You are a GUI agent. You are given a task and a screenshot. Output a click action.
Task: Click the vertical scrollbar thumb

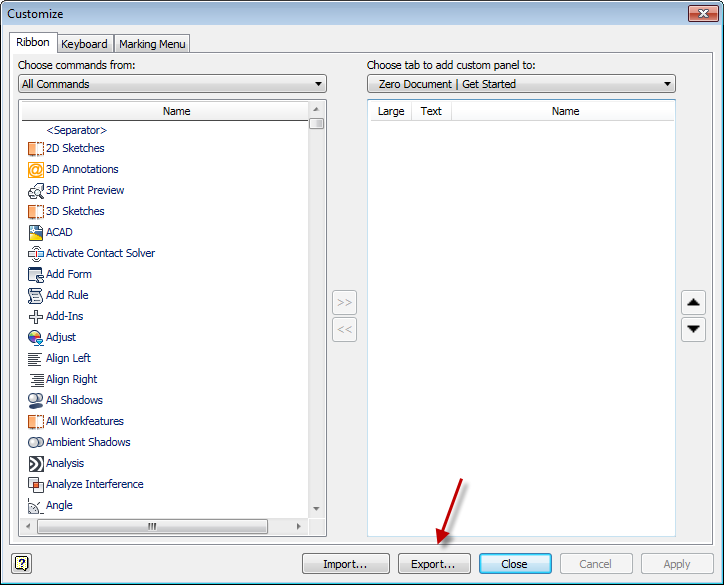coord(316,124)
